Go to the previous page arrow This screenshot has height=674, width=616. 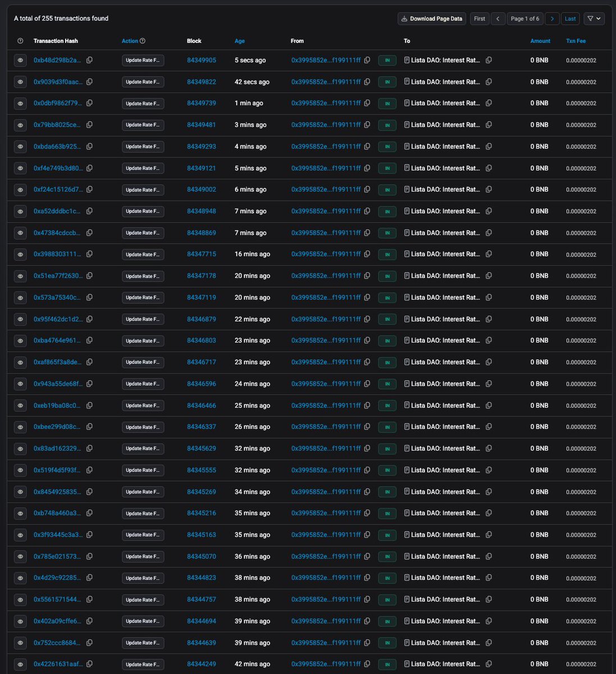pyautogui.click(x=498, y=19)
